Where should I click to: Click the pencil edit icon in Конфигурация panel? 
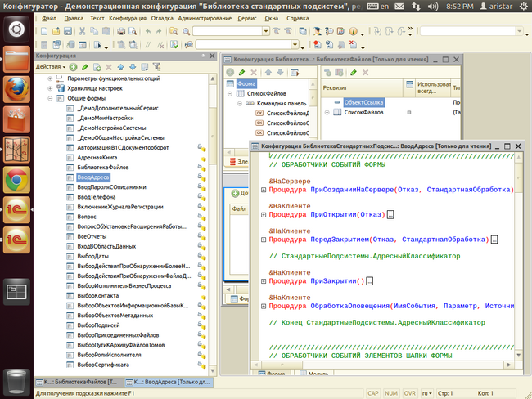click(85, 66)
